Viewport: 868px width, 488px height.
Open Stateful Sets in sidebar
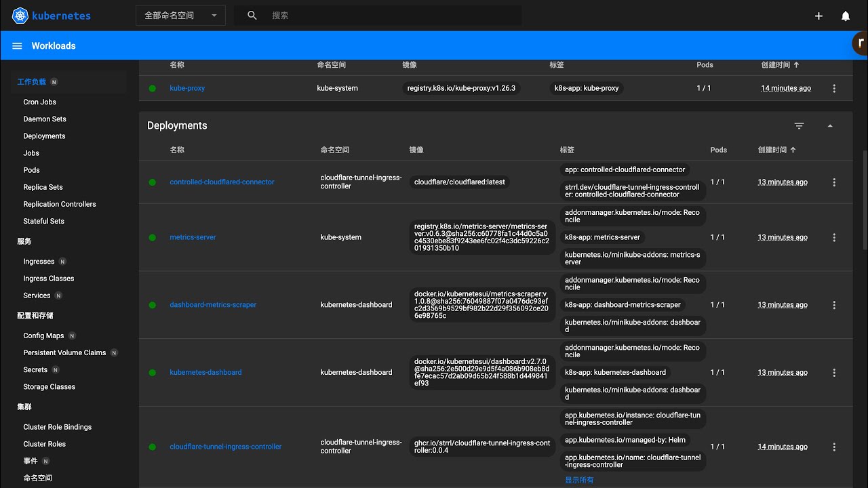tap(43, 221)
